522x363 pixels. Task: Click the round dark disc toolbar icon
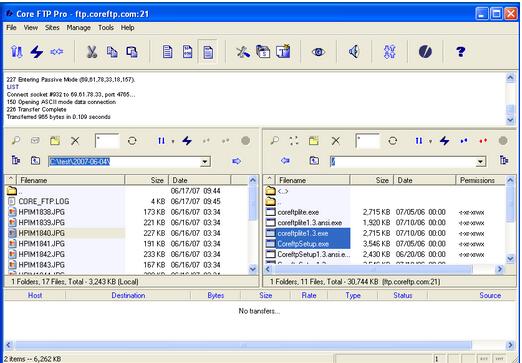click(425, 52)
